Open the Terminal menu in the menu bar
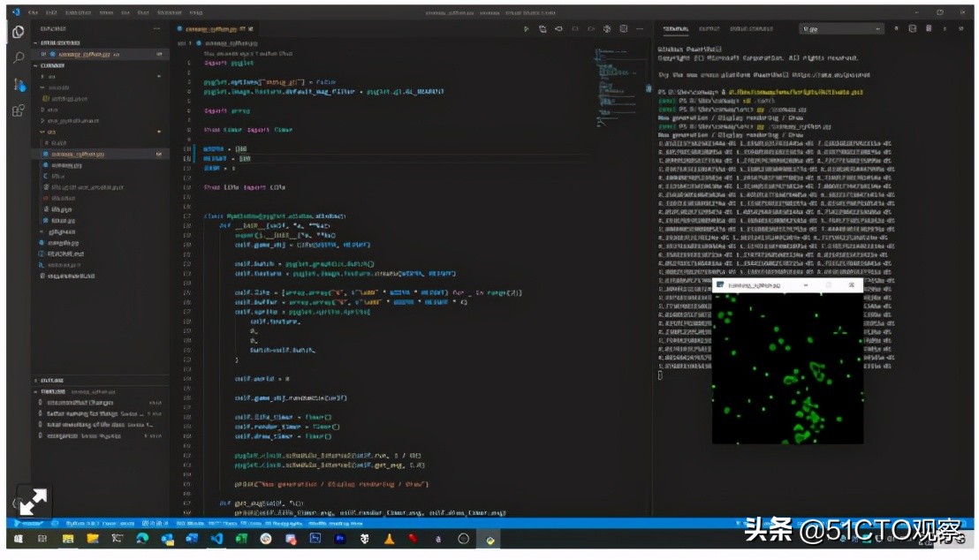The height and width of the screenshot is (560, 979). 169,12
